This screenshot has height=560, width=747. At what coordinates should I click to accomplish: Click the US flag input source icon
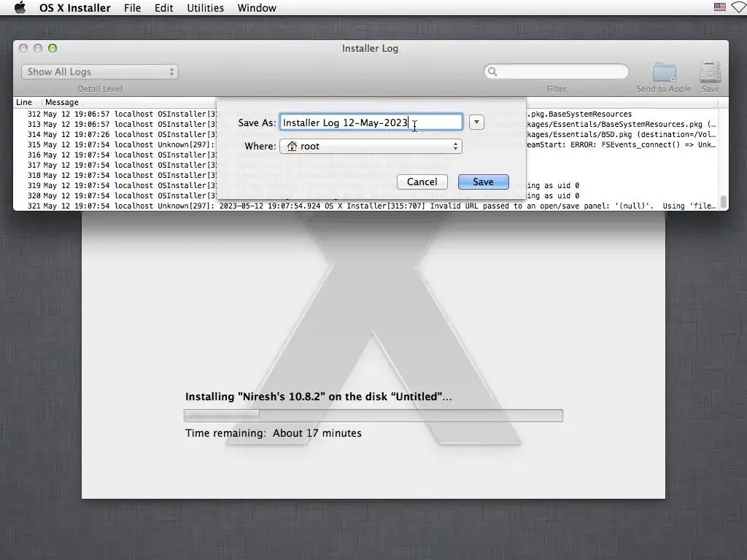[719, 7]
